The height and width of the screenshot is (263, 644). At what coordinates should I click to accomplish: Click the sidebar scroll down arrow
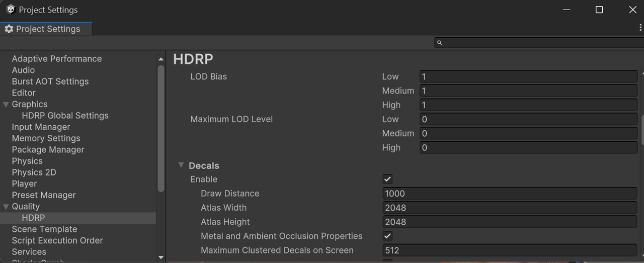pyautogui.click(x=161, y=257)
